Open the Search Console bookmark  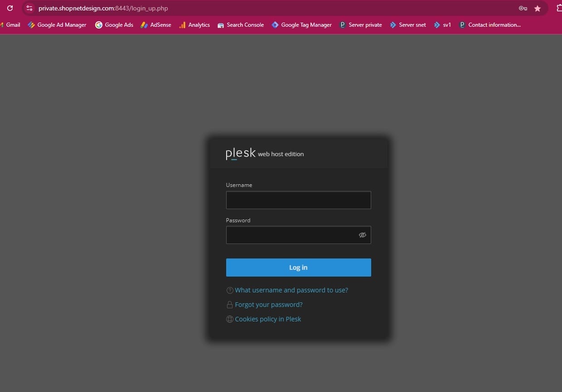(x=241, y=25)
